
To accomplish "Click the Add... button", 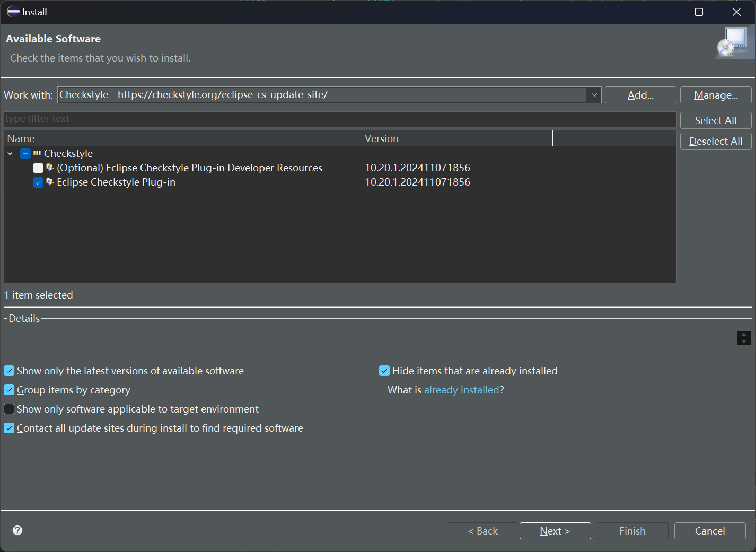I will pos(640,95).
